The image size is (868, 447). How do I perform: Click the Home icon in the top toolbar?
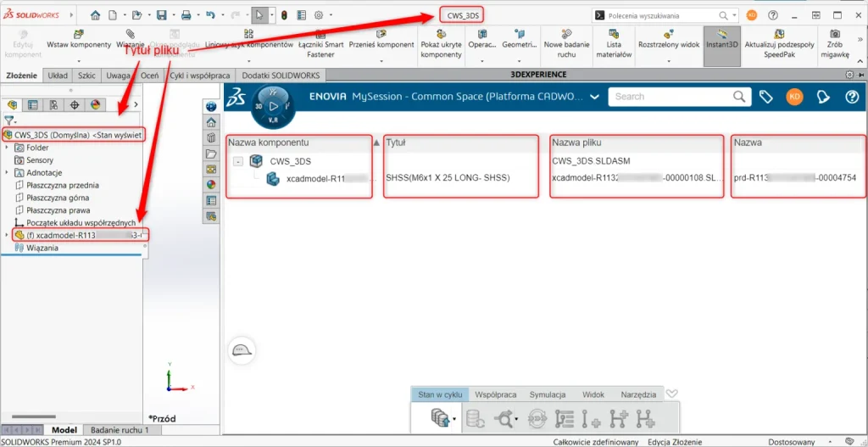(95, 15)
